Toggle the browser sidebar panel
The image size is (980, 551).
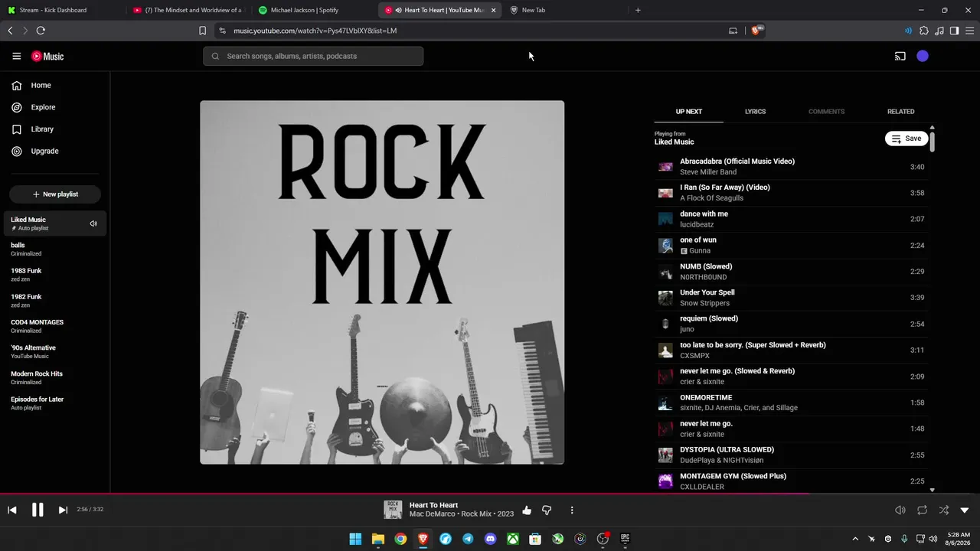tap(954, 31)
